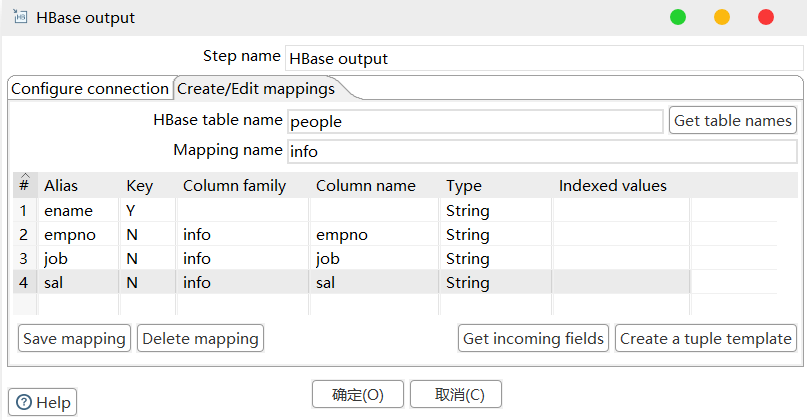Click the yellow window control dot

tap(722, 17)
